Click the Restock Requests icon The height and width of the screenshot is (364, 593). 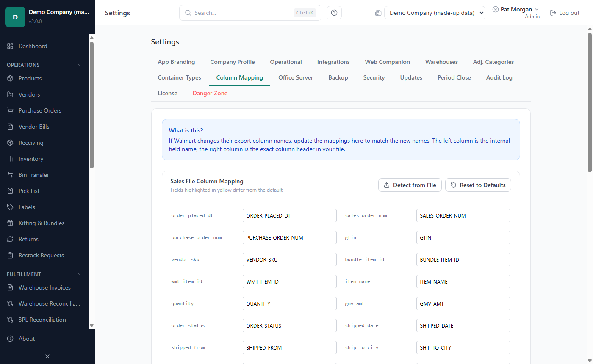10,255
